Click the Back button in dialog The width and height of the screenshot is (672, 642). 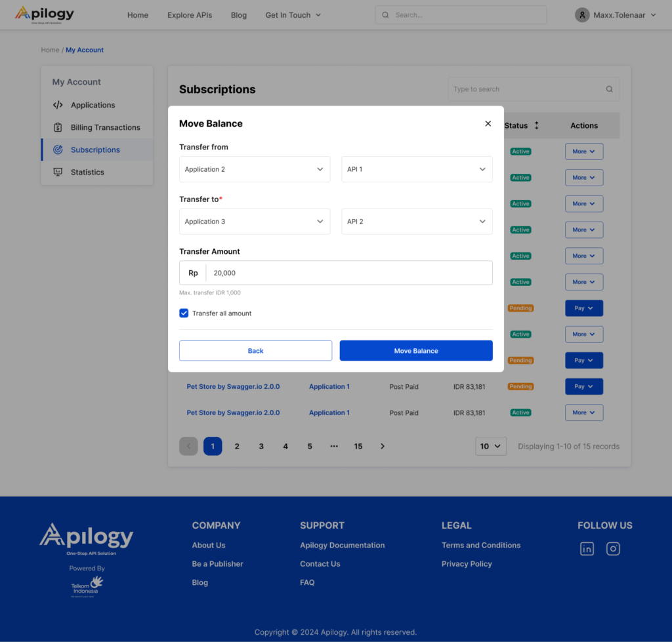coord(255,351)
